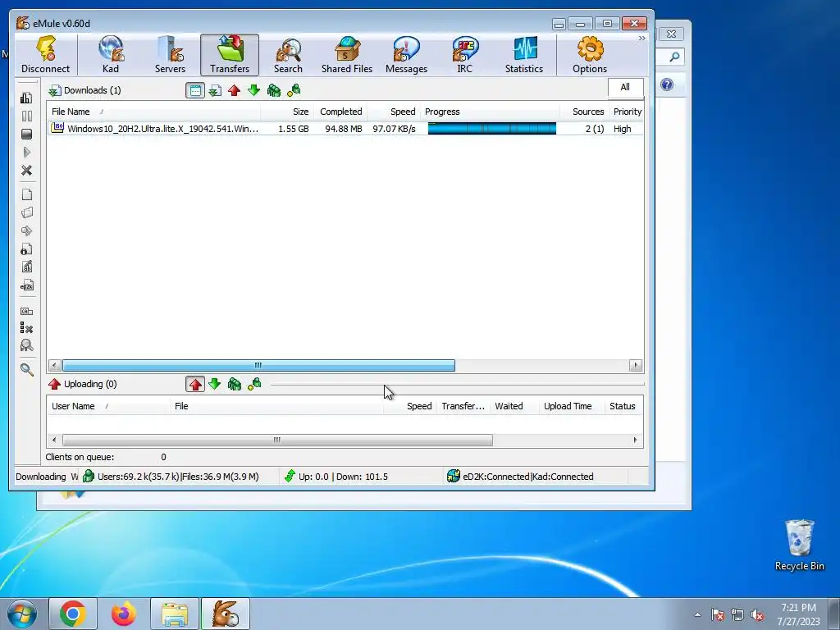Screen dimensions: 840x630
Task: Click the help icon in background window
Action: 667,84
